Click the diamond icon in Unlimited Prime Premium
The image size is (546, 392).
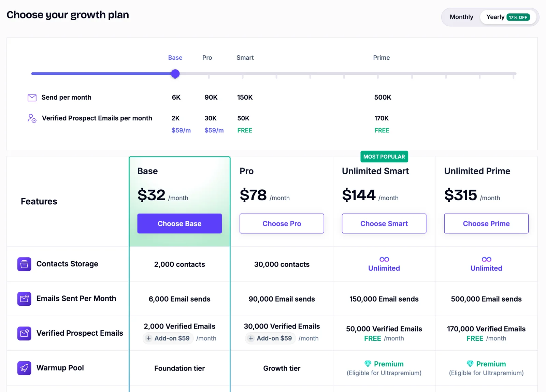pyautogui.click(x=470, y=364)
